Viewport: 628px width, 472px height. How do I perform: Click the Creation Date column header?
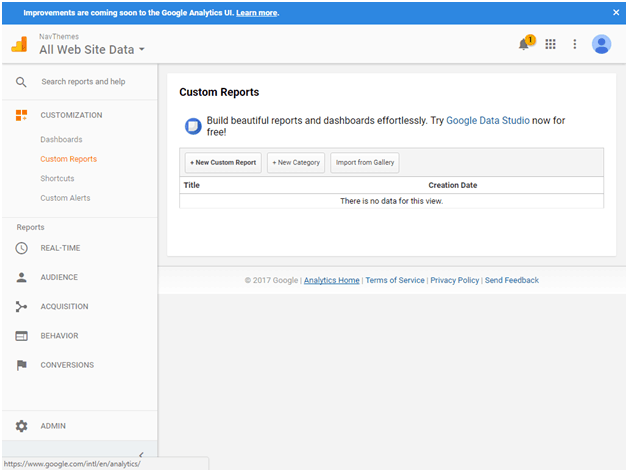click(x=453, y=185)
